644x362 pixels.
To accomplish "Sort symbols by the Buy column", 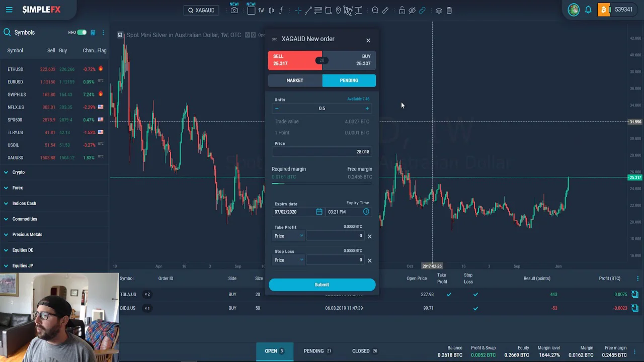I will 63,50.
